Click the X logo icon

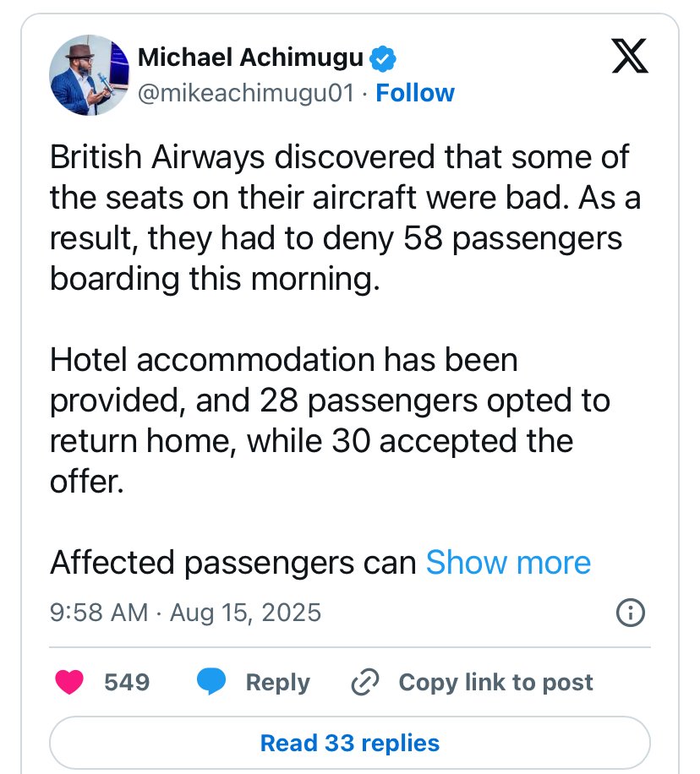click(x=628, y=58)
